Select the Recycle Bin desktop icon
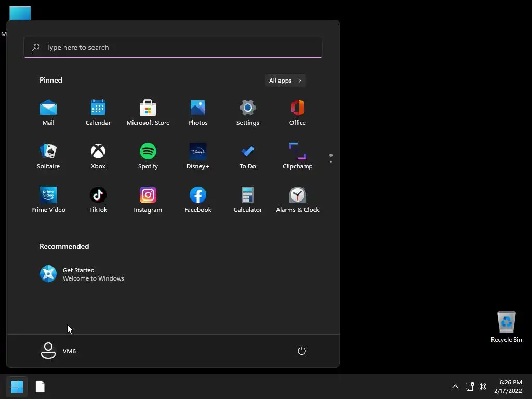Image resolution: width=532 pixels, height=399 pixels. click(506, 327)
